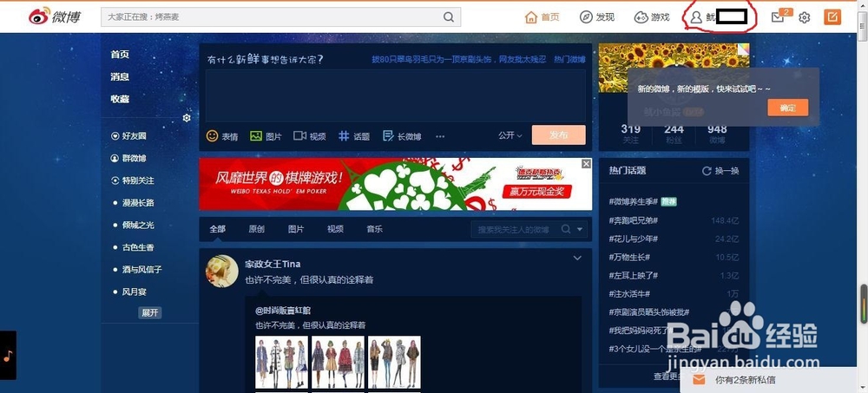Open the 酒与风信子 group
This screenshot has width=868, height=393.
141,270
